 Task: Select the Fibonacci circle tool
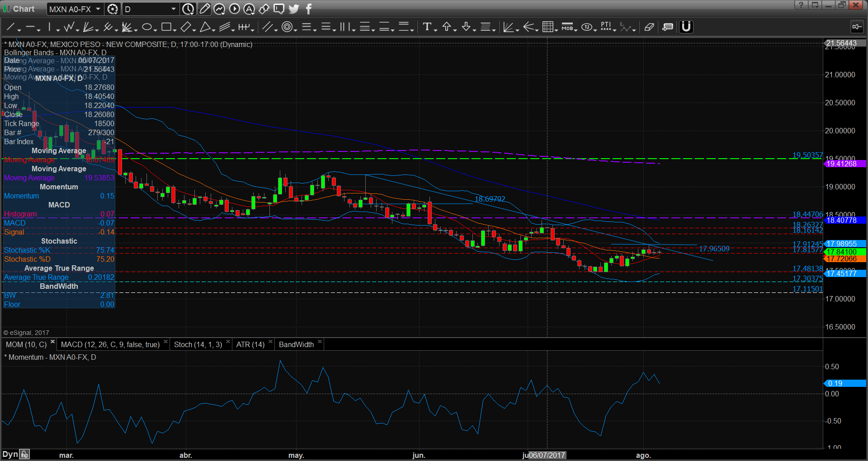pyautogui.click(x=287, y=27)
